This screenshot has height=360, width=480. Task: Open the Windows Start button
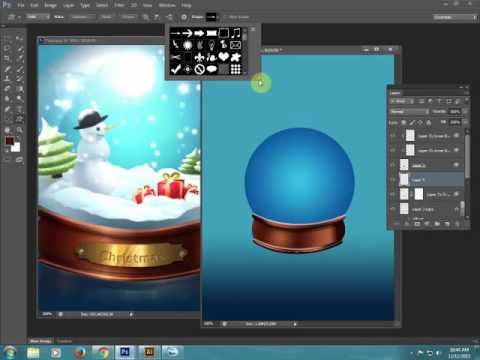point(10,352)
